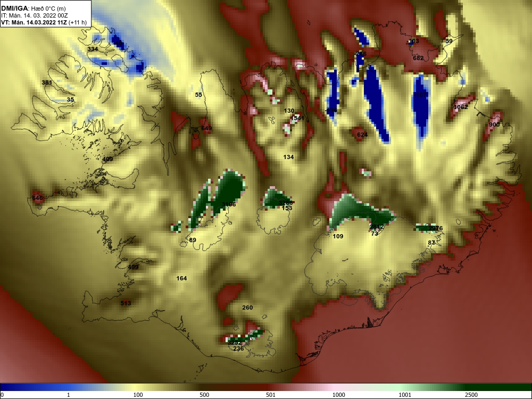Click the map value 236
Image resolution: width=532 pixels, height=399 pixels.
click(x=238, y=348)
